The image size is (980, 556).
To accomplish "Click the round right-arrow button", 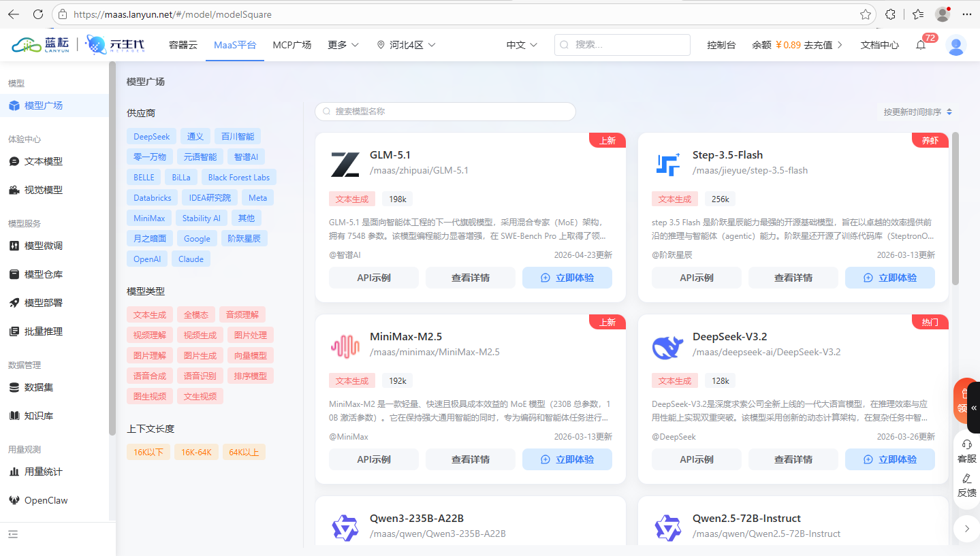I will [966, 528].
